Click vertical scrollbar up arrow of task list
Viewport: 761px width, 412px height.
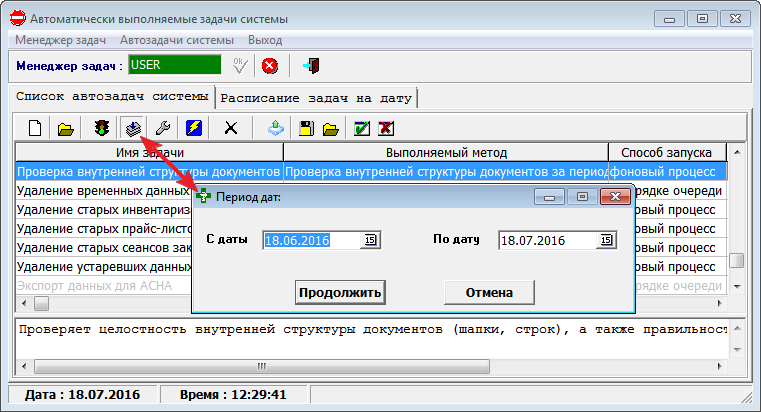pyautogui.click(x=737, y=152)
